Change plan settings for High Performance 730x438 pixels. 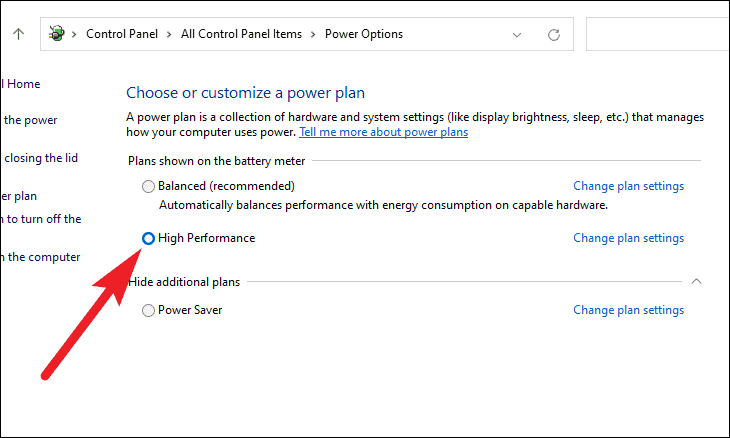629,238
